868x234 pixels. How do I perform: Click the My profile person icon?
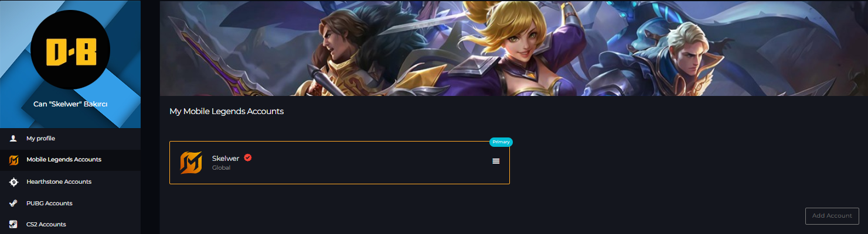(x=13, y=139)
